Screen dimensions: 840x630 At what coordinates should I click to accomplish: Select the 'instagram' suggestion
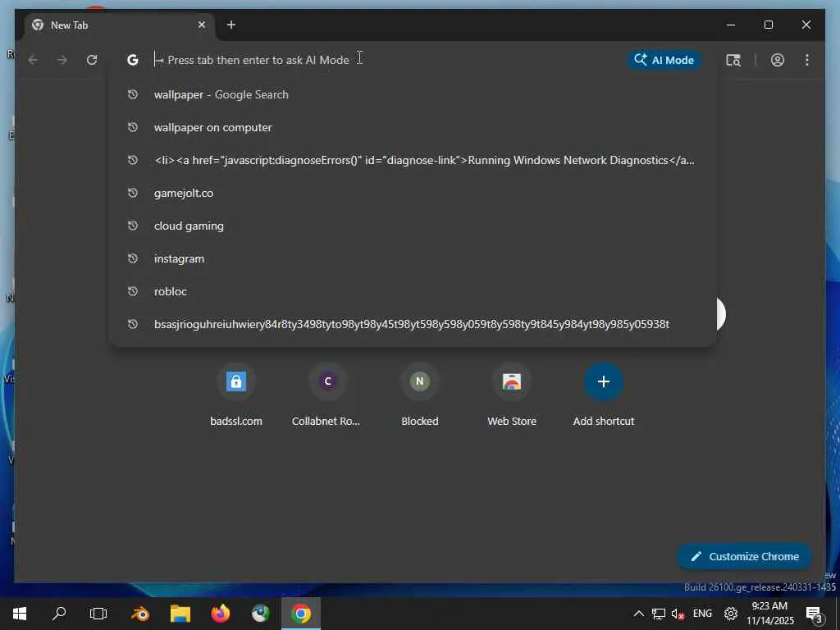[x=413, y=258]
